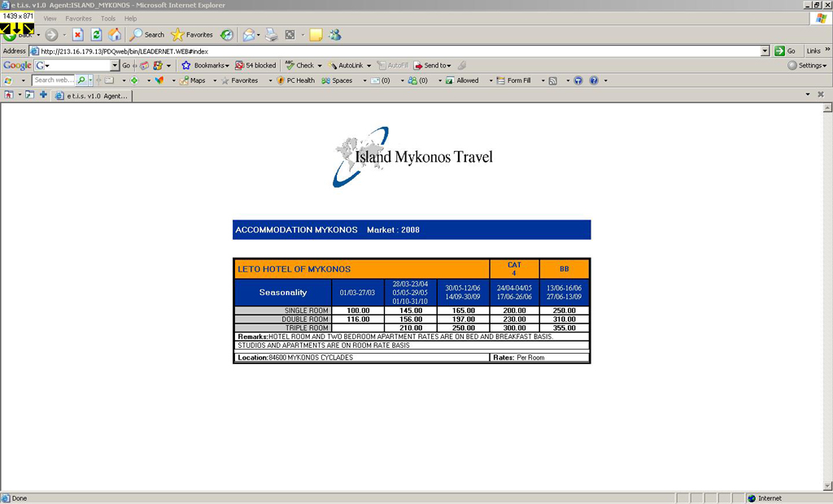Image resolution: width=833 pixels, height=504 pixels.
Task: Click the Send to button
Action: coord(433,65)
